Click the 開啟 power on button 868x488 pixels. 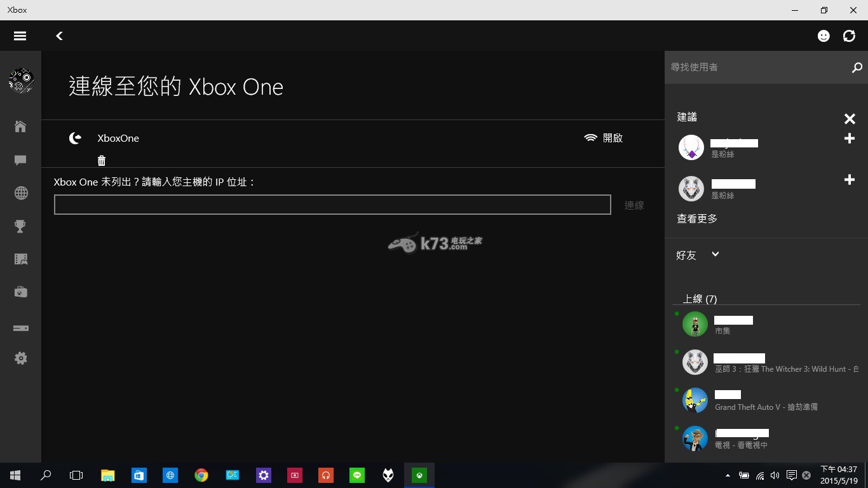603,138
